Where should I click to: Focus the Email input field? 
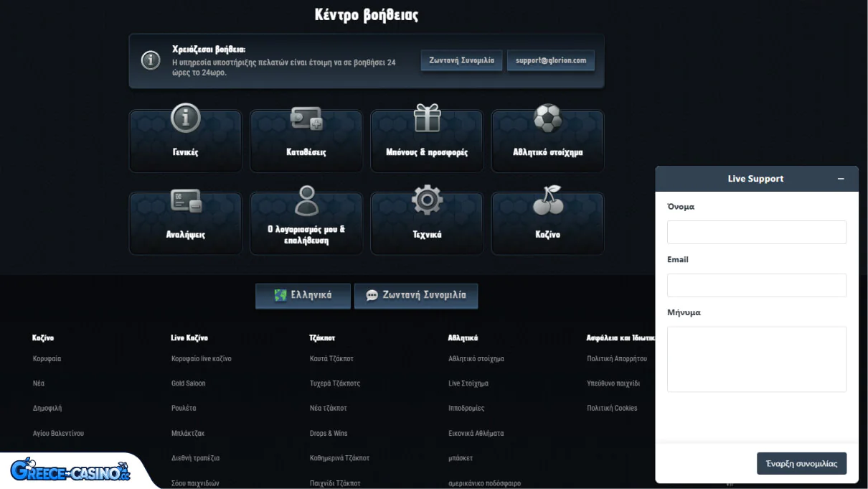point(756,285)
